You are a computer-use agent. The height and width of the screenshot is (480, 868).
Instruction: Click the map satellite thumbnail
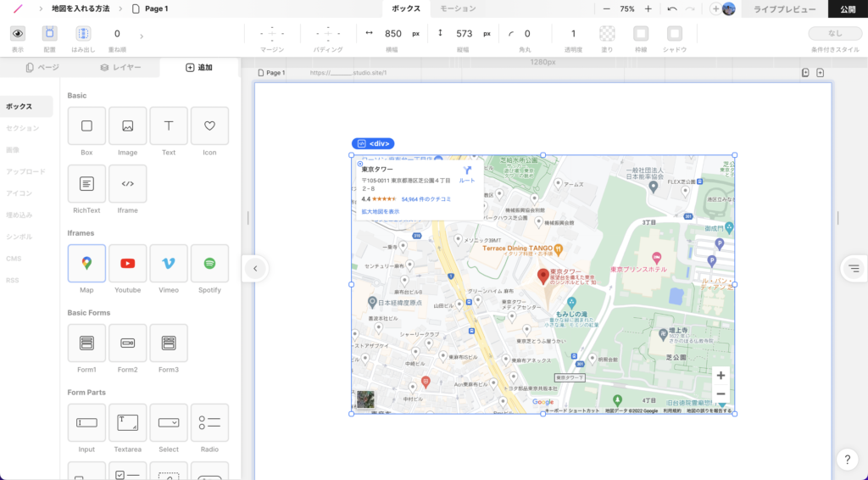(365, 399)
